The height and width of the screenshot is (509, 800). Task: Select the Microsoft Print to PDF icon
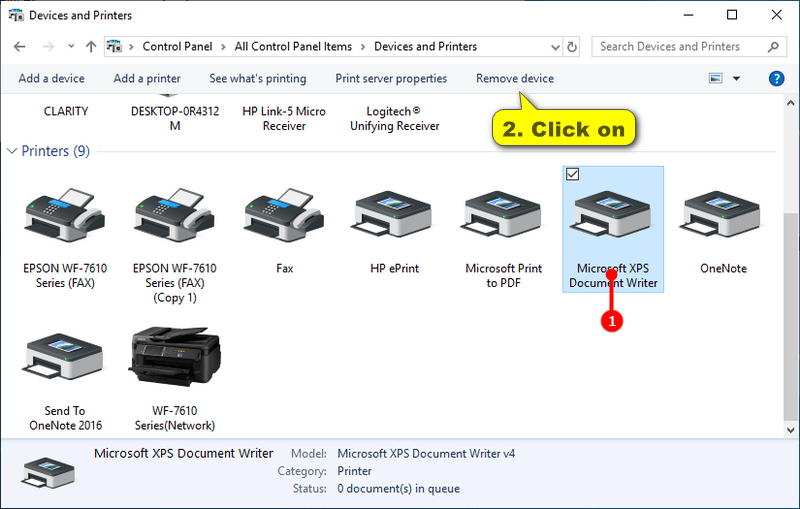coord(503,214)
